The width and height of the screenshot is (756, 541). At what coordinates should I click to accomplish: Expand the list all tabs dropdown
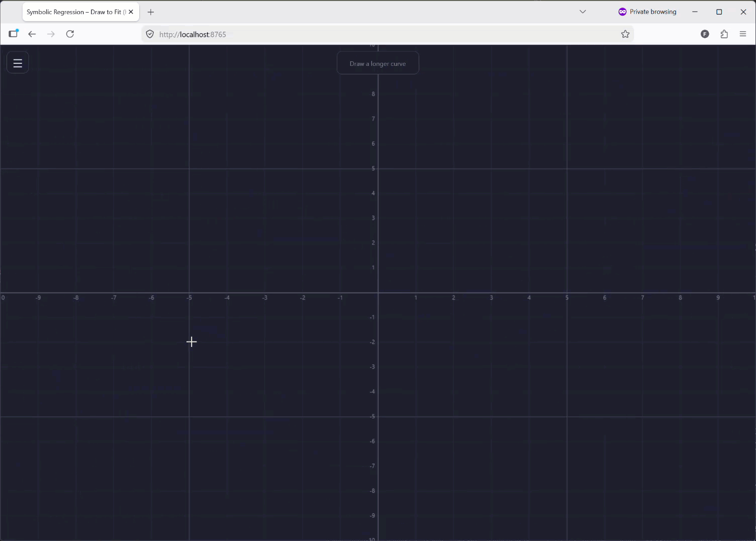[x=583, y=12]
